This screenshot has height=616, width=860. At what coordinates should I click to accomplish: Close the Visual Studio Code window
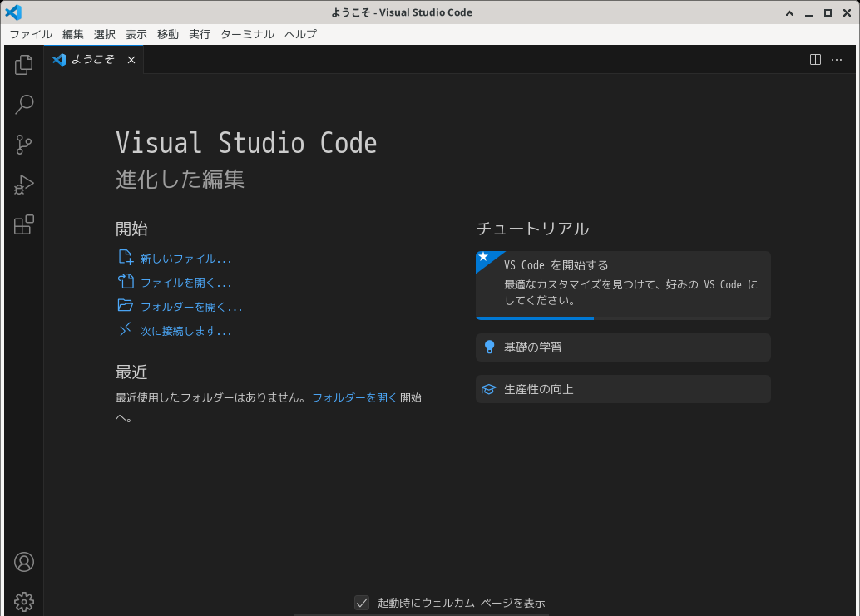(847, 12)
